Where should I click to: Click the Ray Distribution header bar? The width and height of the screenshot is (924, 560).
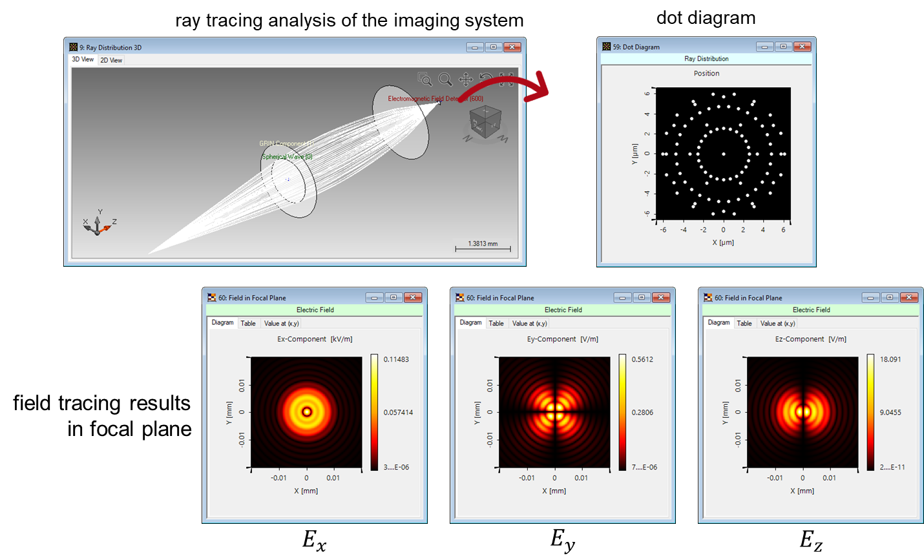tap(706, 59)
